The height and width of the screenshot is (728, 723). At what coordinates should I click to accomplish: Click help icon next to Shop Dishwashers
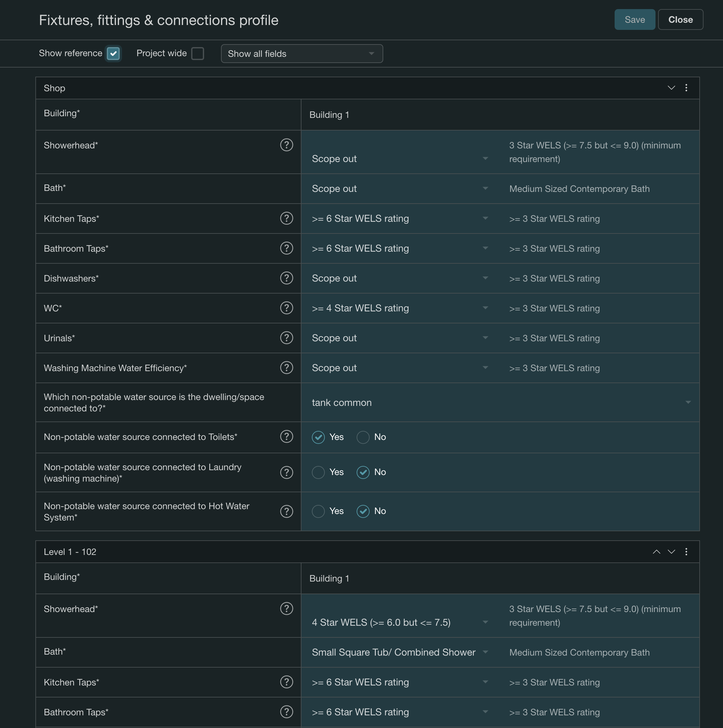click(286, 278)
